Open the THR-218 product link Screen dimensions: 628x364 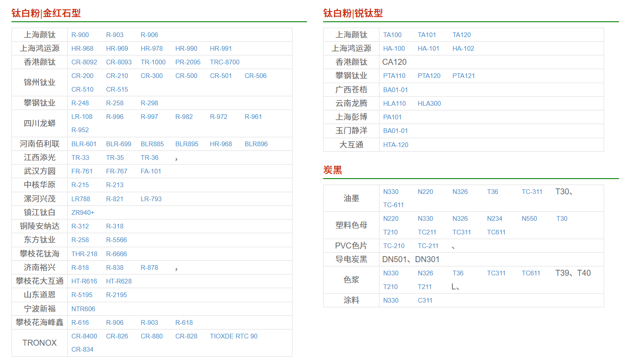coord(84,254)
